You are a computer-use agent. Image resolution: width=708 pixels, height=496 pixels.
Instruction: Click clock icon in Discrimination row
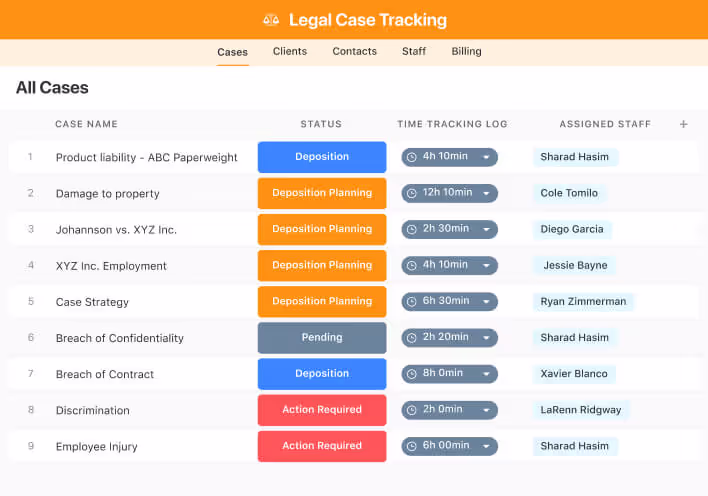411,410
